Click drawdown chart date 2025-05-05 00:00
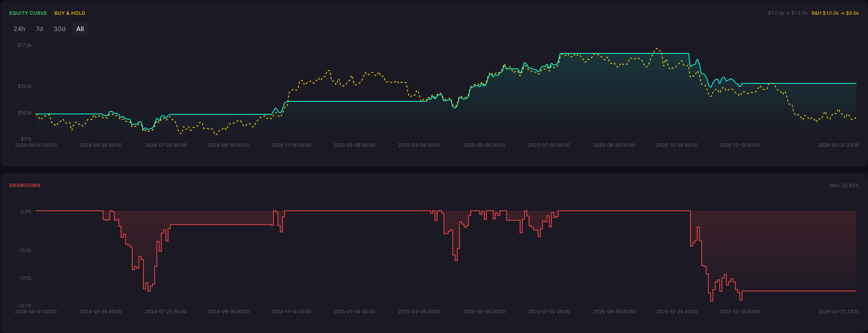The image size is (868, 333). (x=484, y=311)
